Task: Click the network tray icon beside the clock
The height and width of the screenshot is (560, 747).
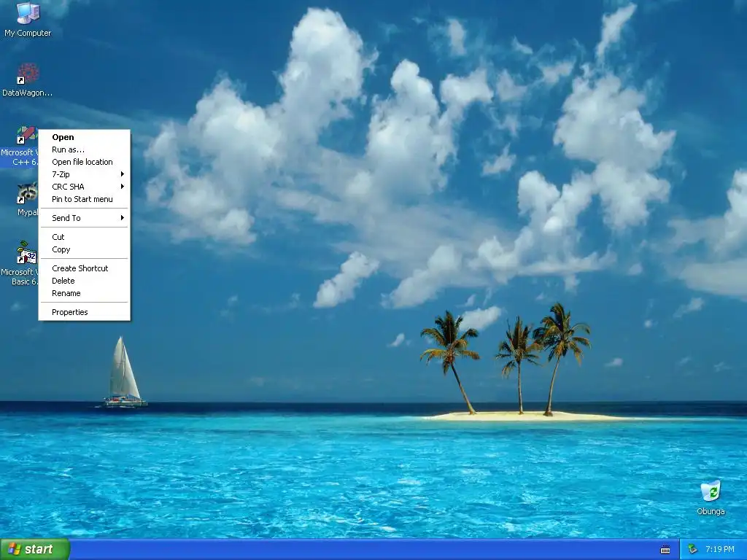Action: (692, 549)
